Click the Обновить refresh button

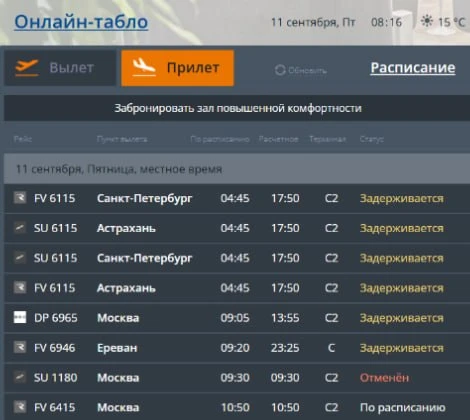pyautogui.click(x=301, y=70)
